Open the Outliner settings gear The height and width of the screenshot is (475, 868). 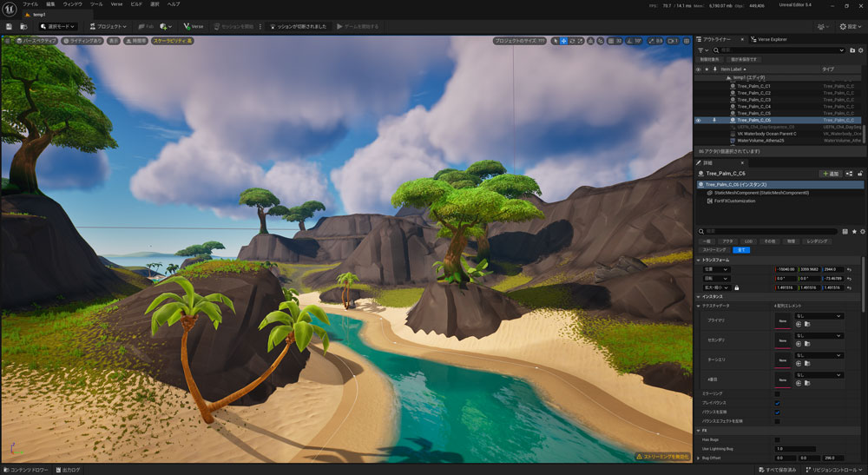861,50
